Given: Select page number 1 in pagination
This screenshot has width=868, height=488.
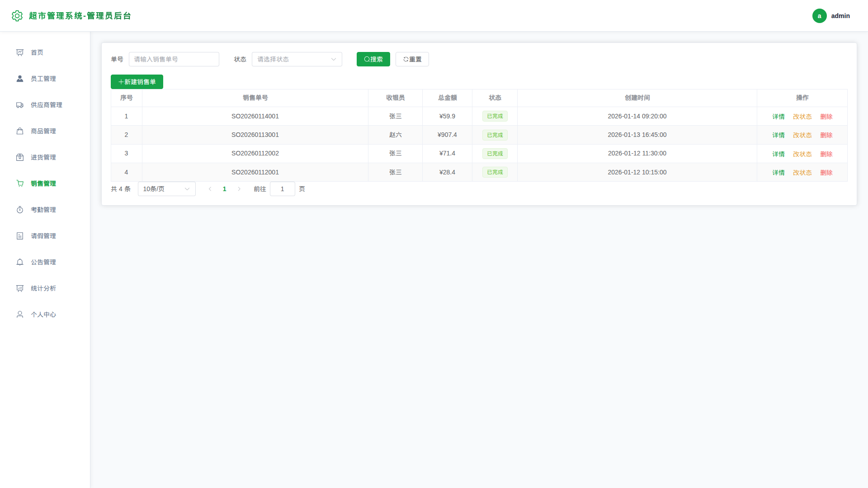Looking at the screenshot, I should (225, 189).
